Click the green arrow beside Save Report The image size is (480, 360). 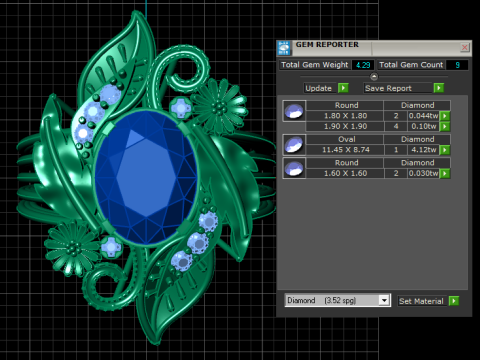439,88
